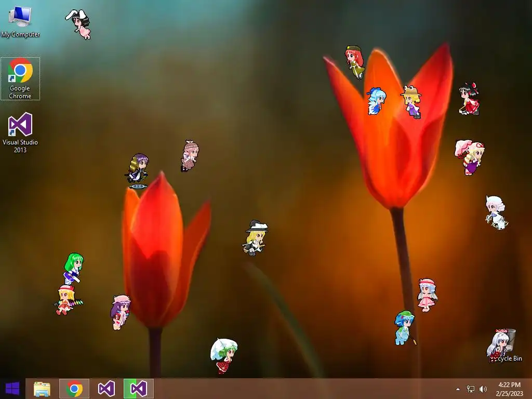
Task: Open the clock showing 4:22 PM
Action: pos(509,389)
